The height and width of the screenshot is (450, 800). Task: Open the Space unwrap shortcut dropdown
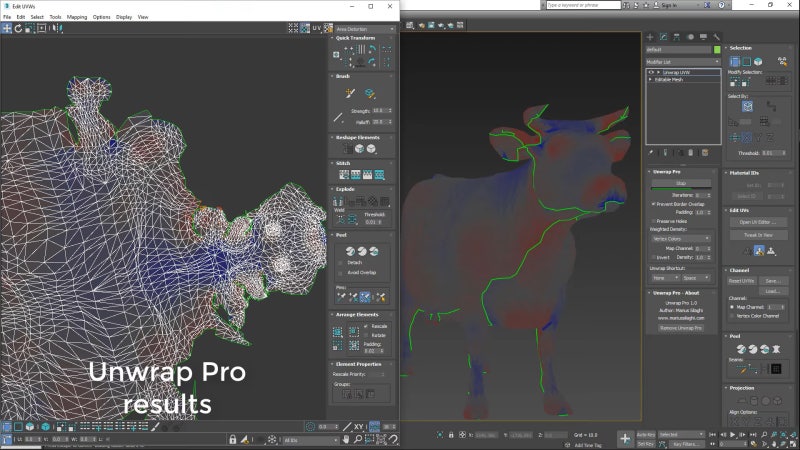click(696, 278)
